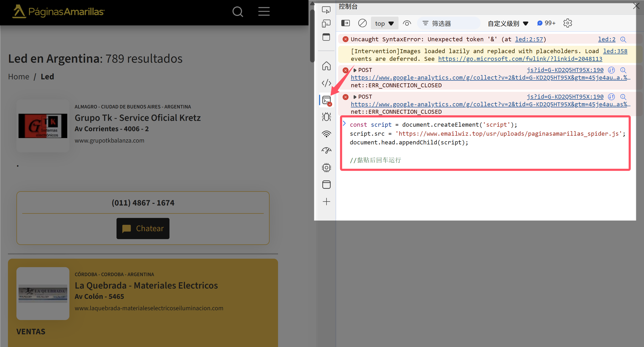This screenshot has height=347, width=644.
Task: Open the Elements tool in sidebar
Action: [327, 83]
